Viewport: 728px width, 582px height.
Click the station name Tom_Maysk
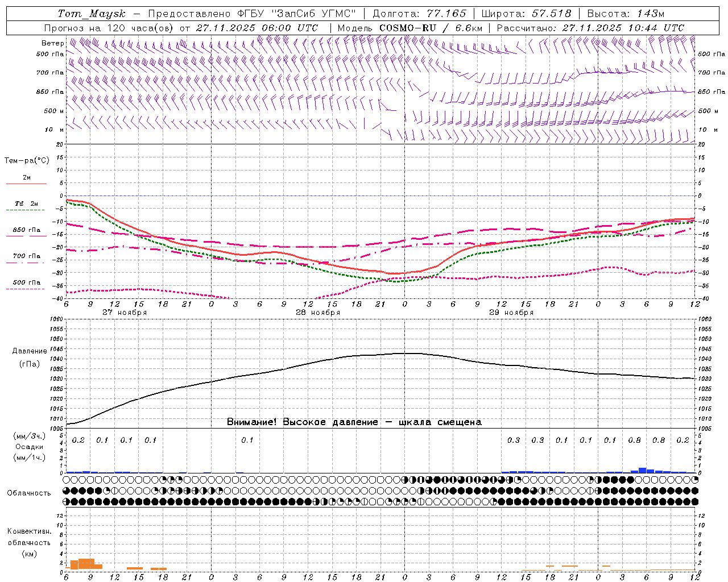pos(91,14)
